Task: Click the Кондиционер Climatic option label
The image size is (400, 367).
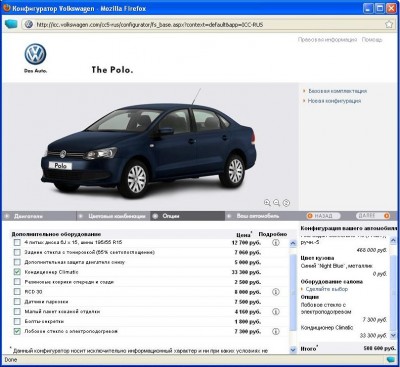Action: pyautogui.click(x=51, y=272)
